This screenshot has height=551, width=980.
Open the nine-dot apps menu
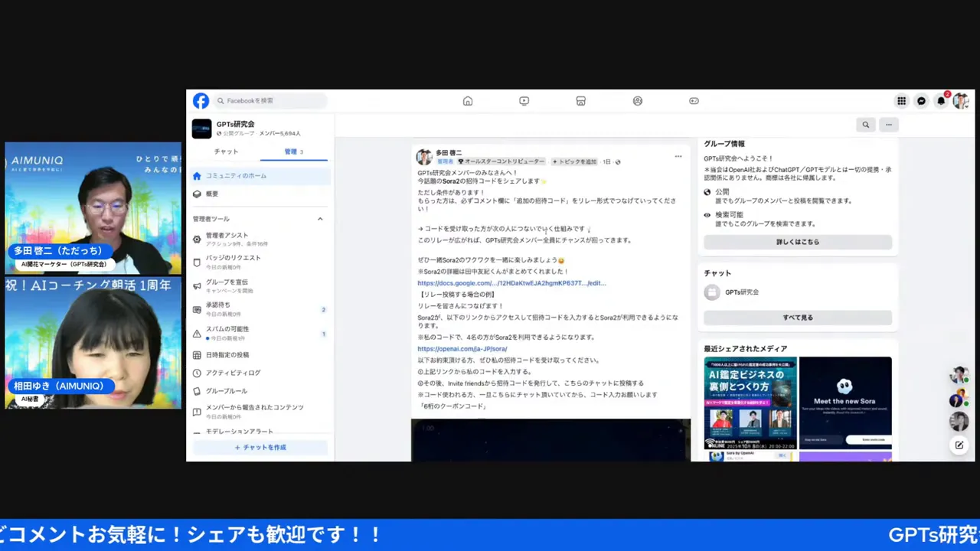(902, 101)
